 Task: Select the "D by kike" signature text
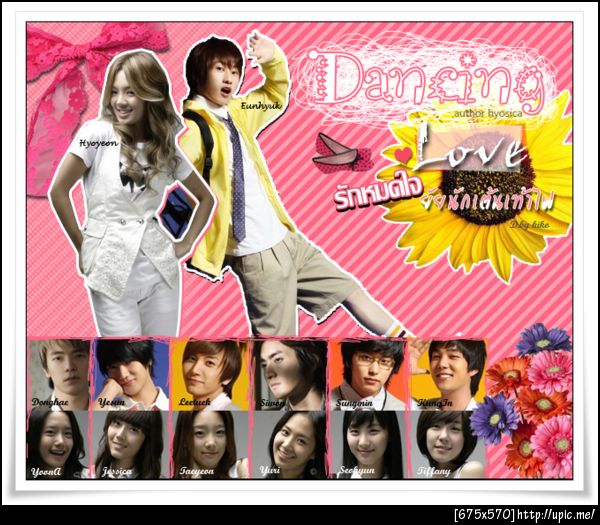click(529, 225)
